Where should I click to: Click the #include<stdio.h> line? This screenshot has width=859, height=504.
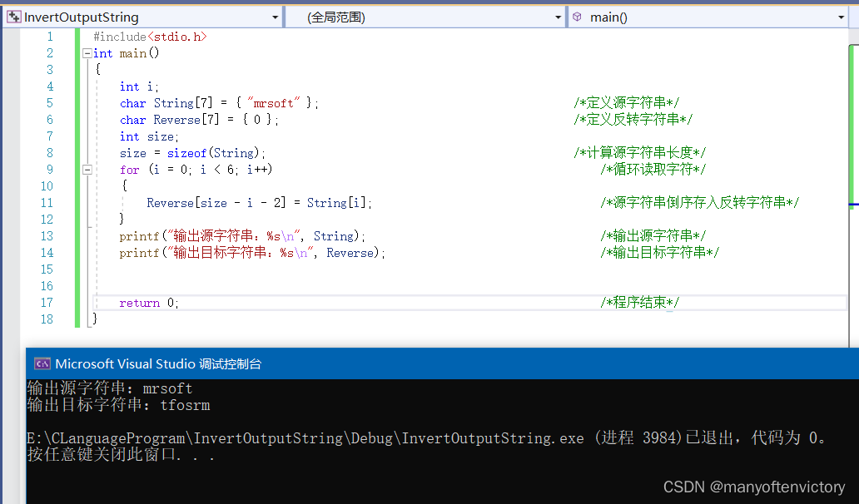pyautogui.click(x=150, y=37)
